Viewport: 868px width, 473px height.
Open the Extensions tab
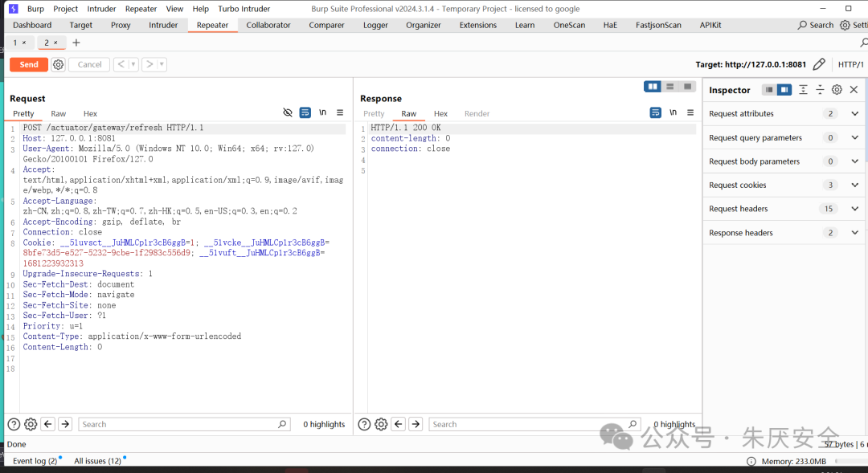pos(478,25)
